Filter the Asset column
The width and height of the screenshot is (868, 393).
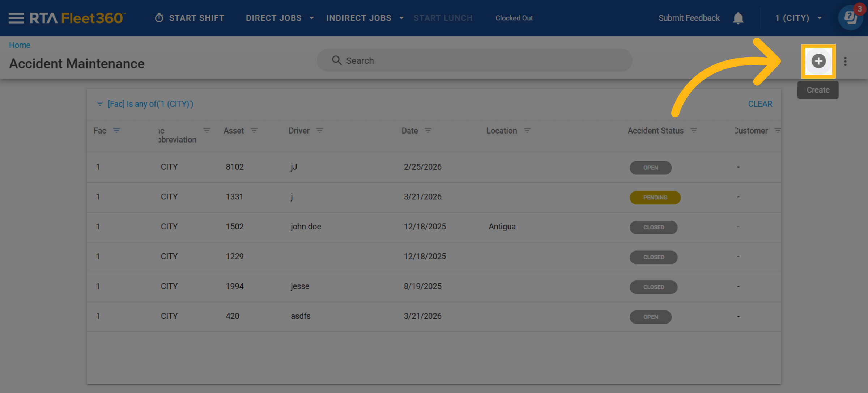coord(254,131)
